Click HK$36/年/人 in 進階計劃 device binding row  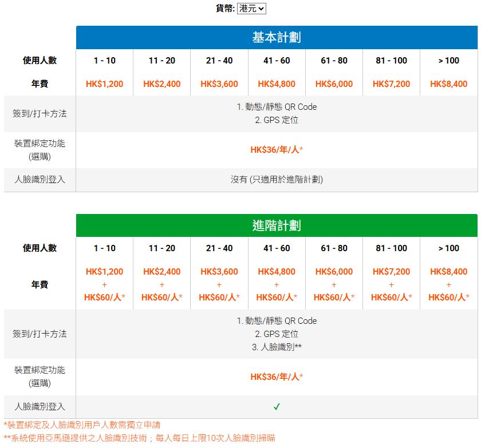pyautogui.click(x=277, y=377)
